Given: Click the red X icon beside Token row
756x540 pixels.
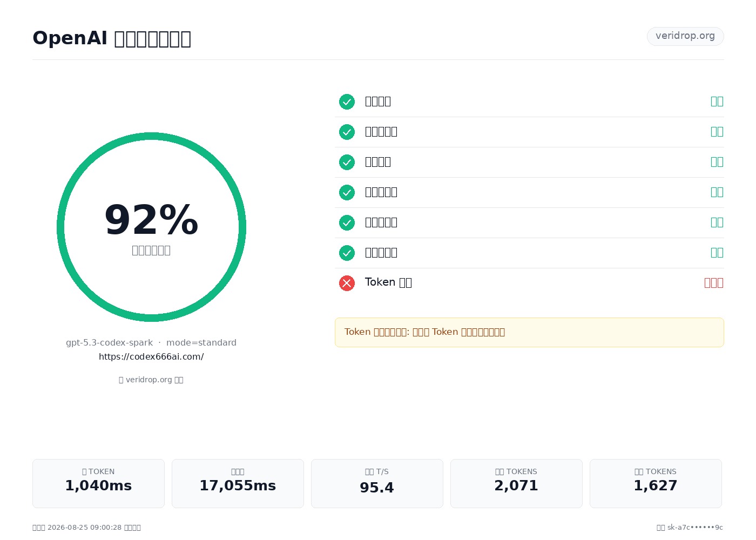Looking at the screenshot, I should (x=347, y=283).
